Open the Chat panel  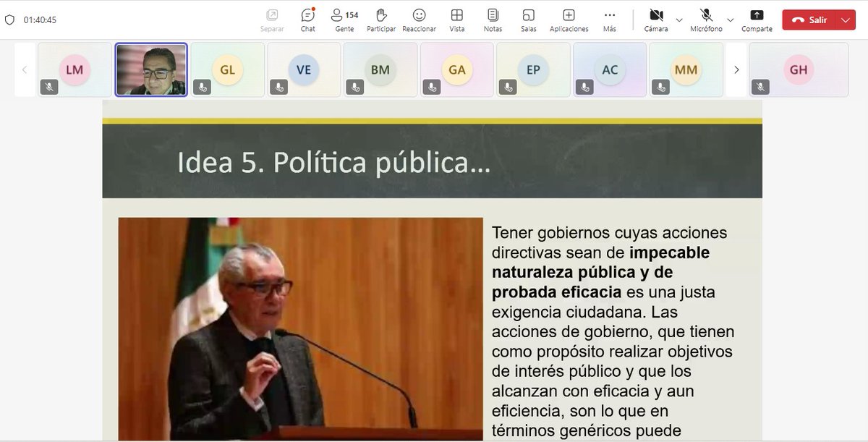[x=308, y=20]
